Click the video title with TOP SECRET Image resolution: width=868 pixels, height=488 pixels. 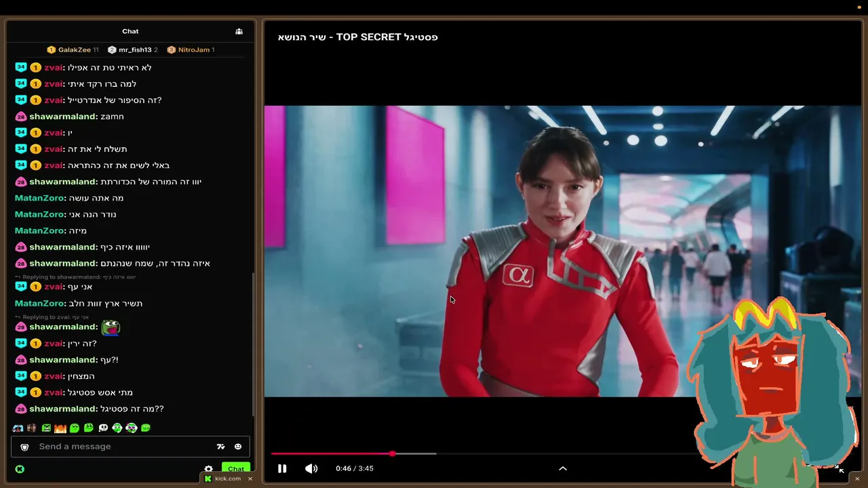[358, 37]
